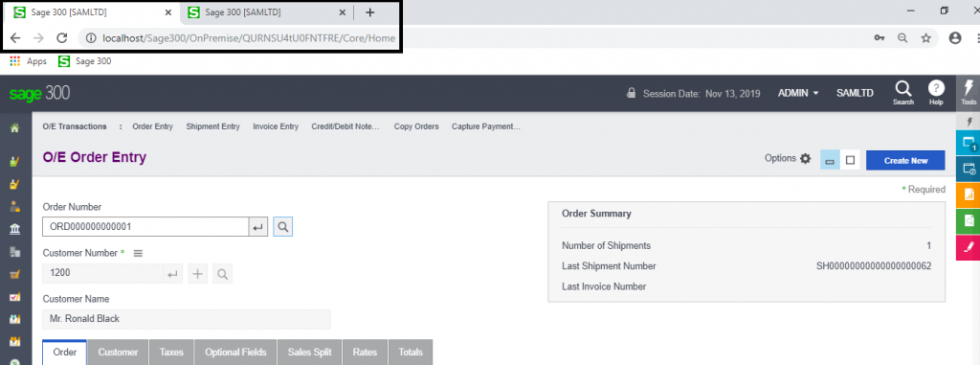
Task: Click the Order Summary heading
Action: pyautogui.click(x=596, y=214)
